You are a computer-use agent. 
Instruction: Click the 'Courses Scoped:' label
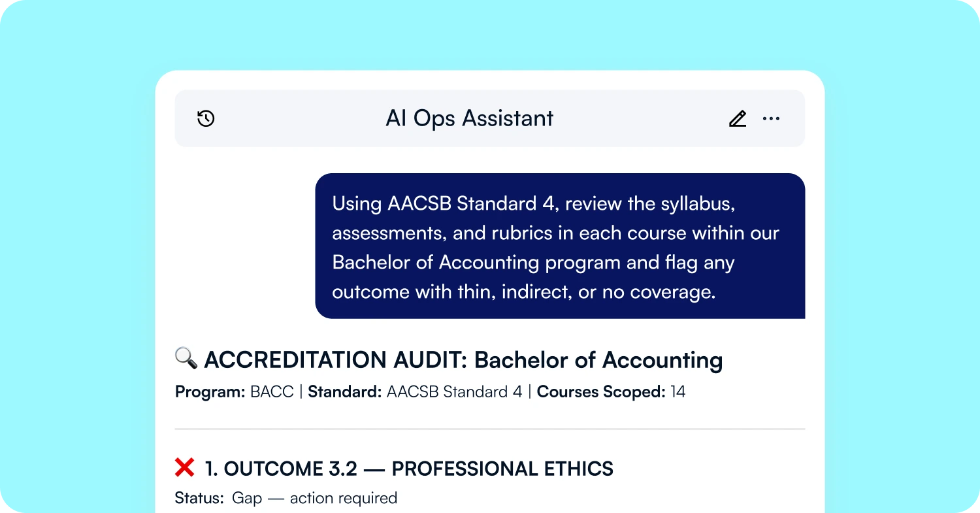pyautogui.click(x=601, y=392)
